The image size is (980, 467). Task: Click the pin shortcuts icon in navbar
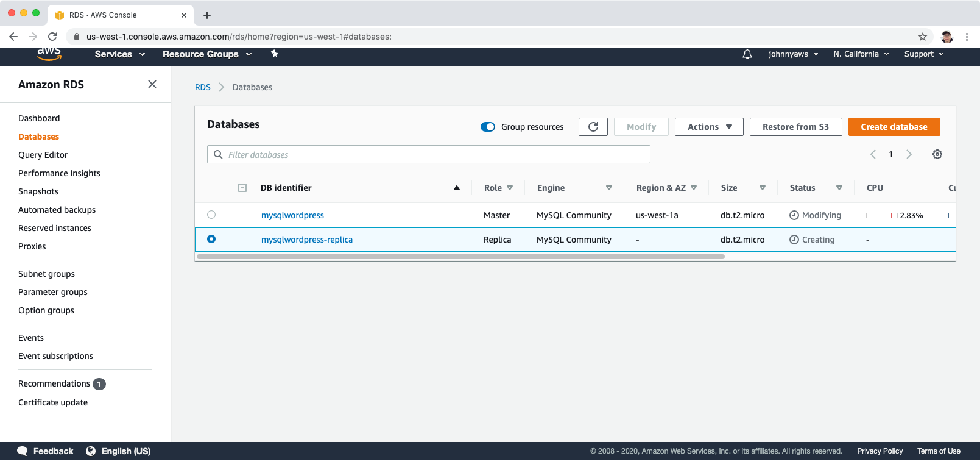[x=275, y=54]
